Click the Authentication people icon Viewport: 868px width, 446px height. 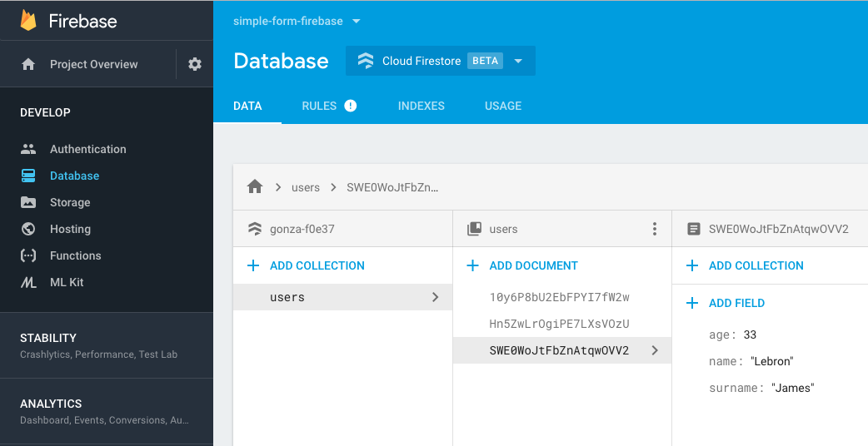tap(28, 149)
